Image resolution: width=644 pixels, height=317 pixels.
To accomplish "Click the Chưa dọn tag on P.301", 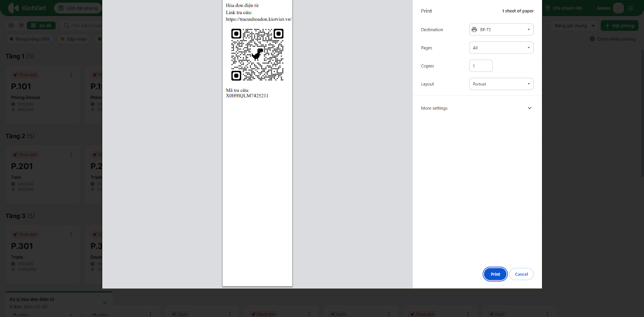I will click(x=25, y=235).
